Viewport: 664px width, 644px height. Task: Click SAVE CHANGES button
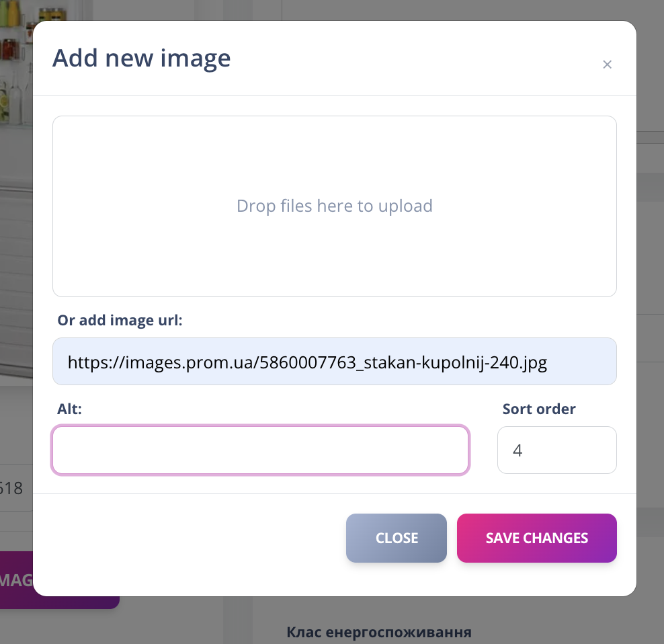(x=536, y=538)
